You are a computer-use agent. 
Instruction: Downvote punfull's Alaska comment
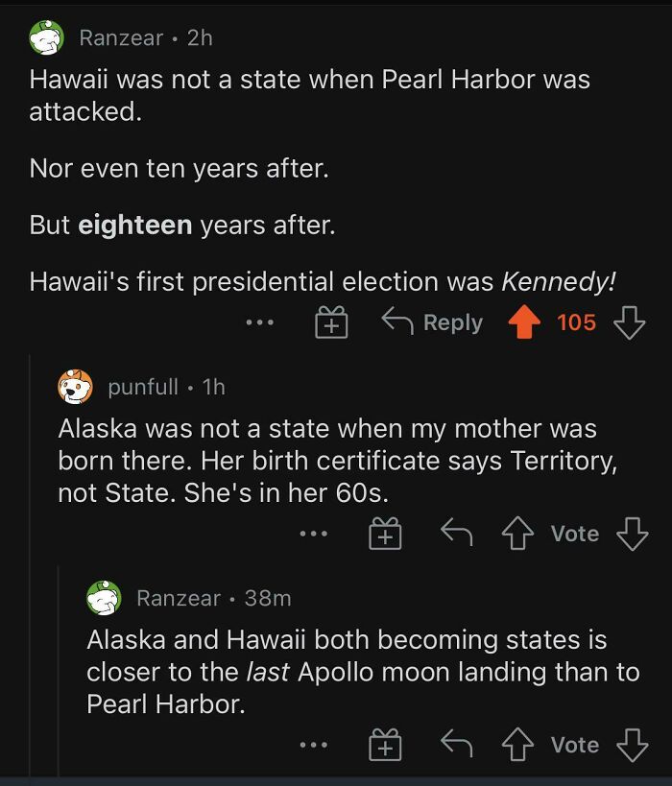631,533
